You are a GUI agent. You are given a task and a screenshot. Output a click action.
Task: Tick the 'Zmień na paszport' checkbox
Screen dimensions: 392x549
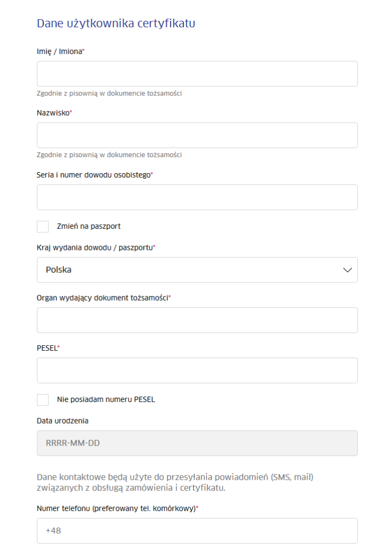[x=43, y=226]
